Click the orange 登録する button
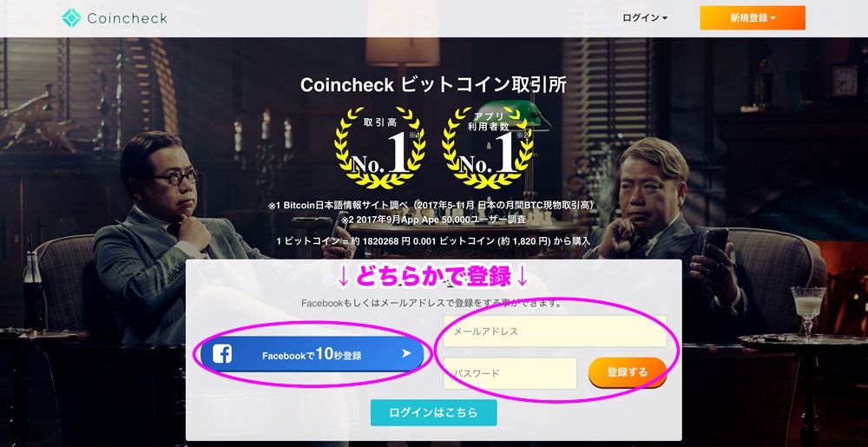Viewport: 868px width, 447px height. 628,372
